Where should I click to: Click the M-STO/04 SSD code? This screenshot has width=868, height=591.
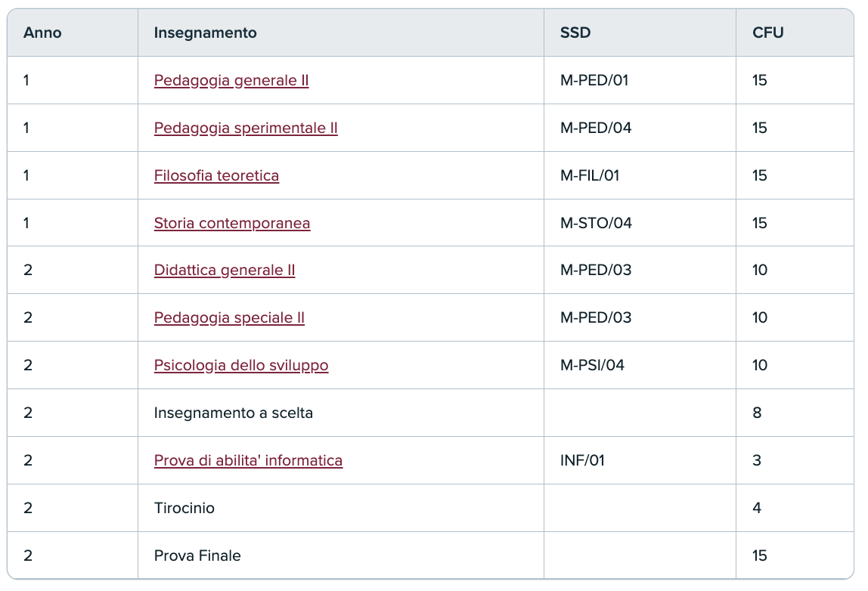(x=596, y=223)
